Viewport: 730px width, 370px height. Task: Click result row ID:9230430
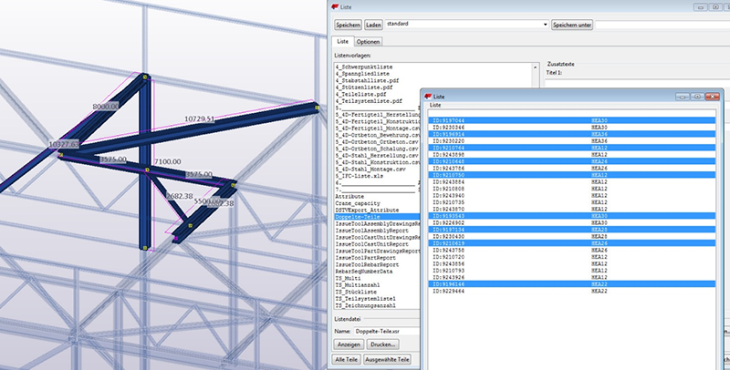(572, 236)
